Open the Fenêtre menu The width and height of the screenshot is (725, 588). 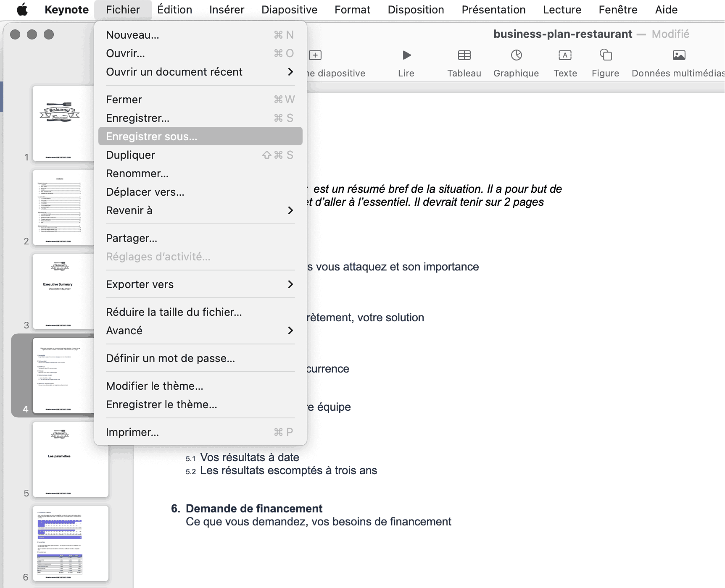(618, 10)
